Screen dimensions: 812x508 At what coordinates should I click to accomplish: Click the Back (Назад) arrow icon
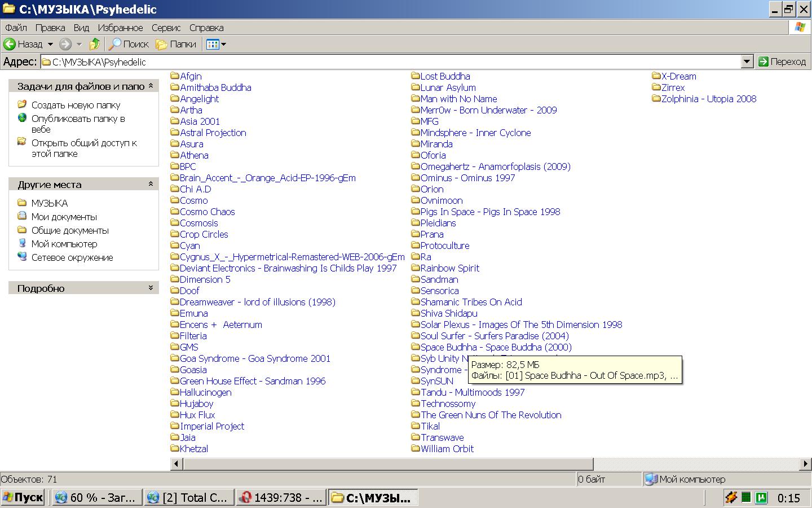click(x=10, y=44)
